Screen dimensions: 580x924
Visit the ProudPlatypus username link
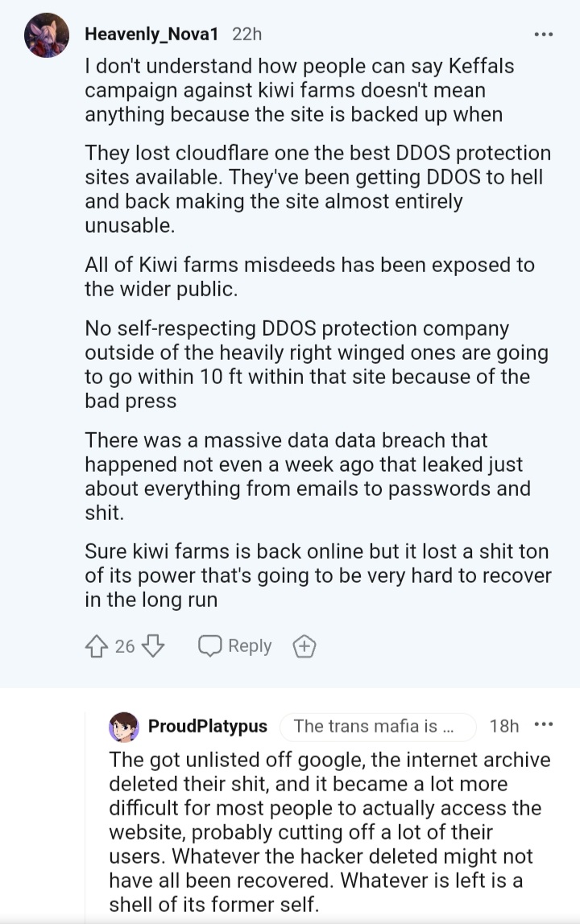pos(208,726)
